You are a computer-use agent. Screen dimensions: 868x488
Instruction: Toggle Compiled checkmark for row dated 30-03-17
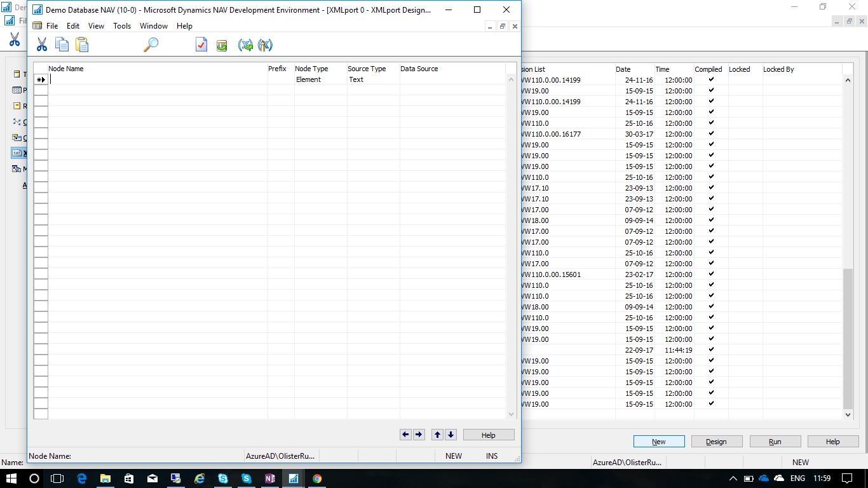tap(711, 133)
